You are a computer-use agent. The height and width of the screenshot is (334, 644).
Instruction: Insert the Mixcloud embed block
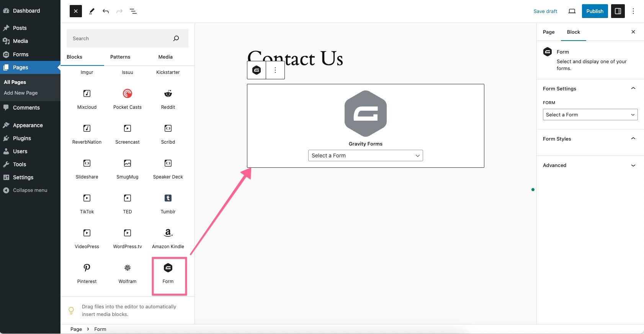click(x=87, y=99)
